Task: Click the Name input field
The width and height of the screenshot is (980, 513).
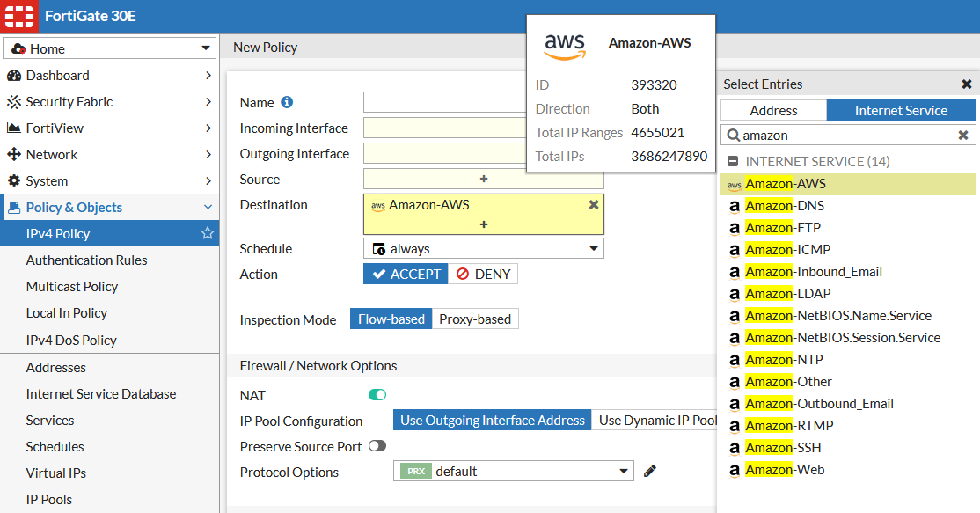Action: (x=445, y=103)
